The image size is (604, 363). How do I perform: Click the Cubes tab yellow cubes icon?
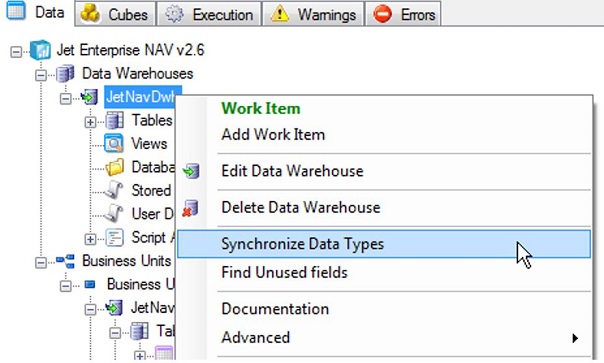[x=90, y=14]
